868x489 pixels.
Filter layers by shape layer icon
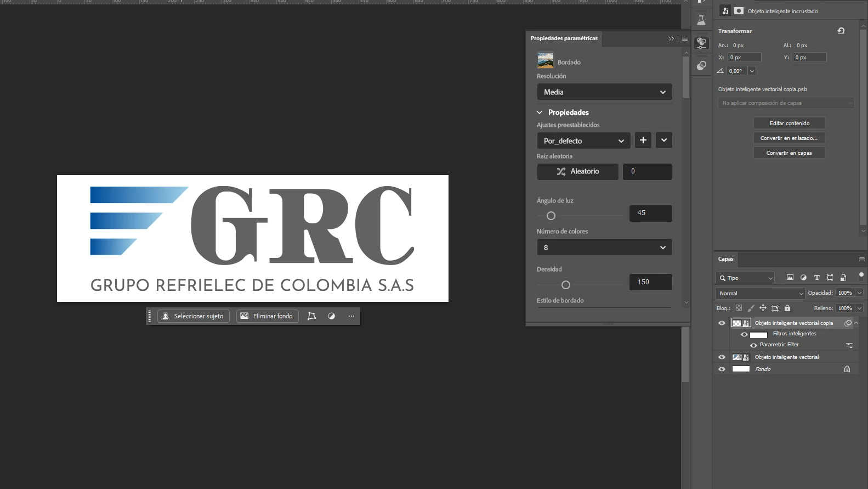pyautogui.click(x=830, y=278)
